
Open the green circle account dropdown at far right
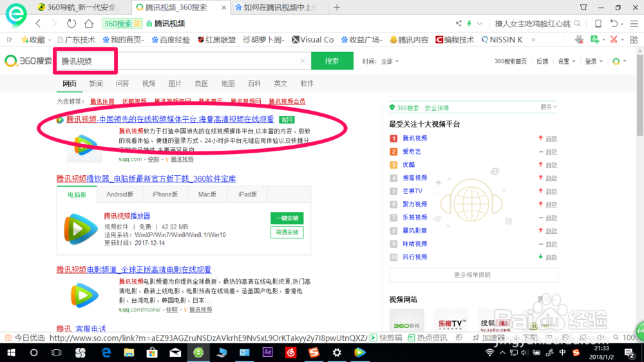(x=620, y=61)
